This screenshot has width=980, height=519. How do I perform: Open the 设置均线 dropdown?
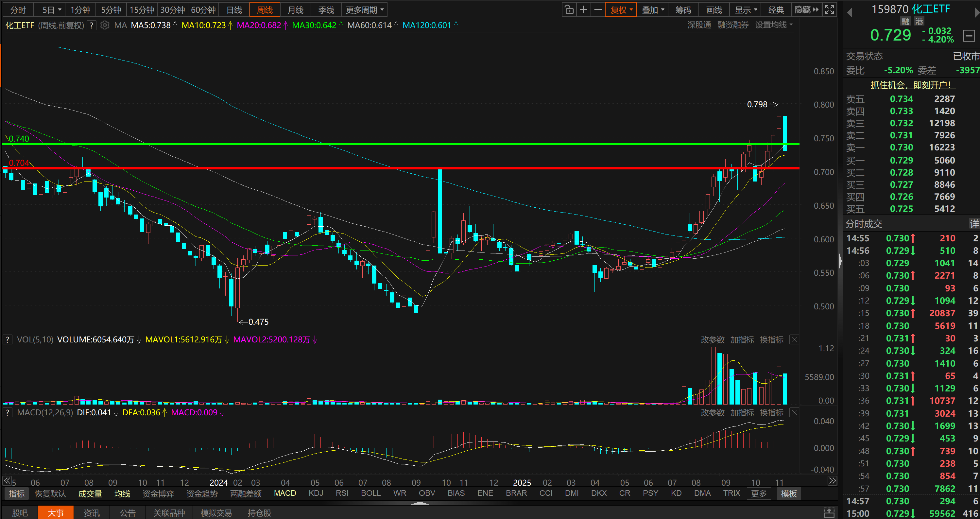coord(774,25)
